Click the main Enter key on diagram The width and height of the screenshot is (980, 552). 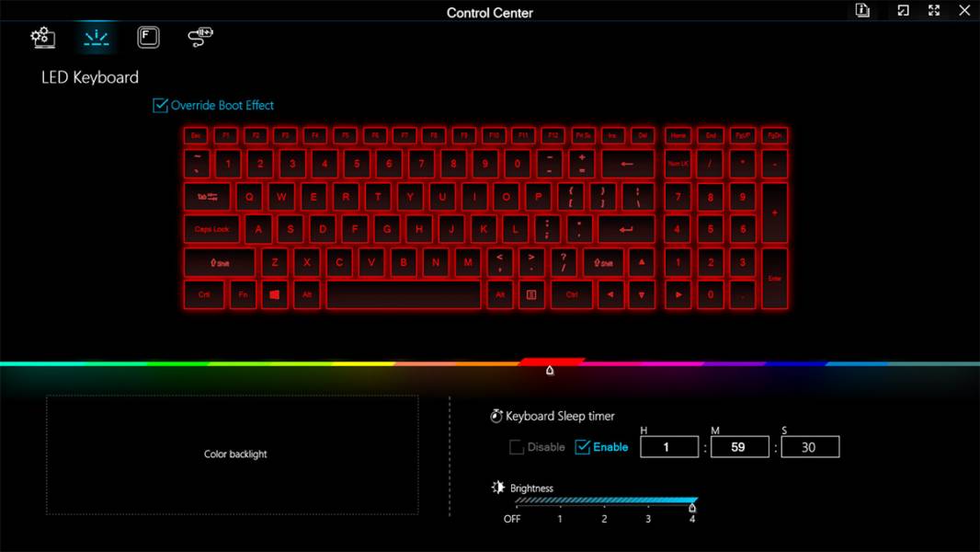(626, 229)
